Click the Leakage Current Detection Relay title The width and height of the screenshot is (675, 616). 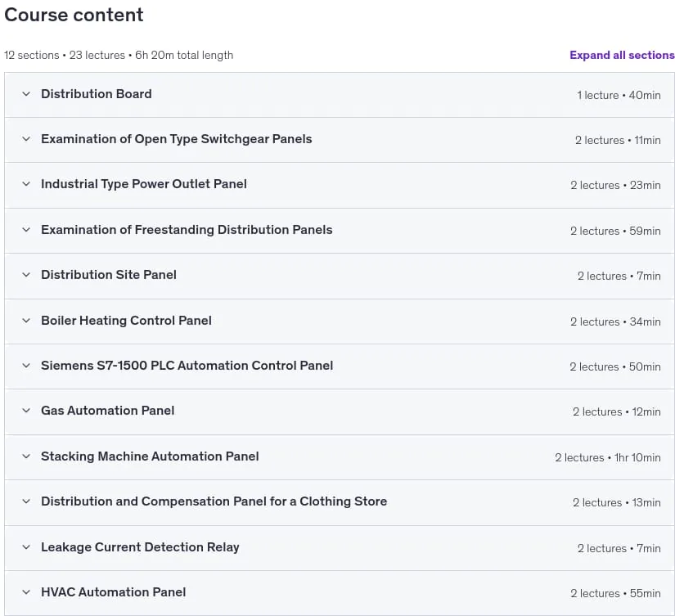coord(140,547)
